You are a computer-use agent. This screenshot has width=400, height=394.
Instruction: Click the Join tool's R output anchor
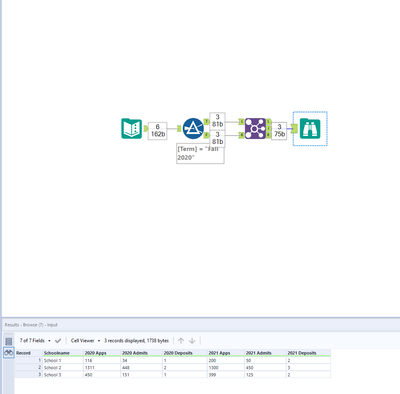269,135
